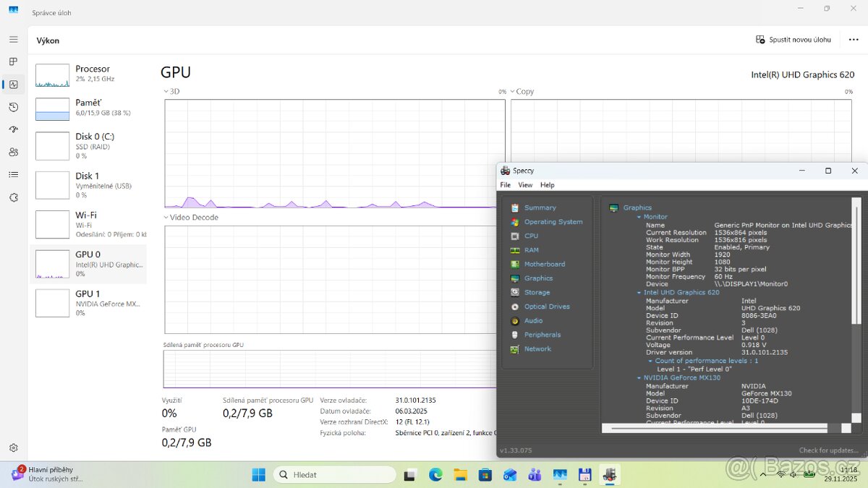Open the Network section in Speccy
Viewport: 868px width, 488px height.
pyautogui.click(x=537, y=348)
